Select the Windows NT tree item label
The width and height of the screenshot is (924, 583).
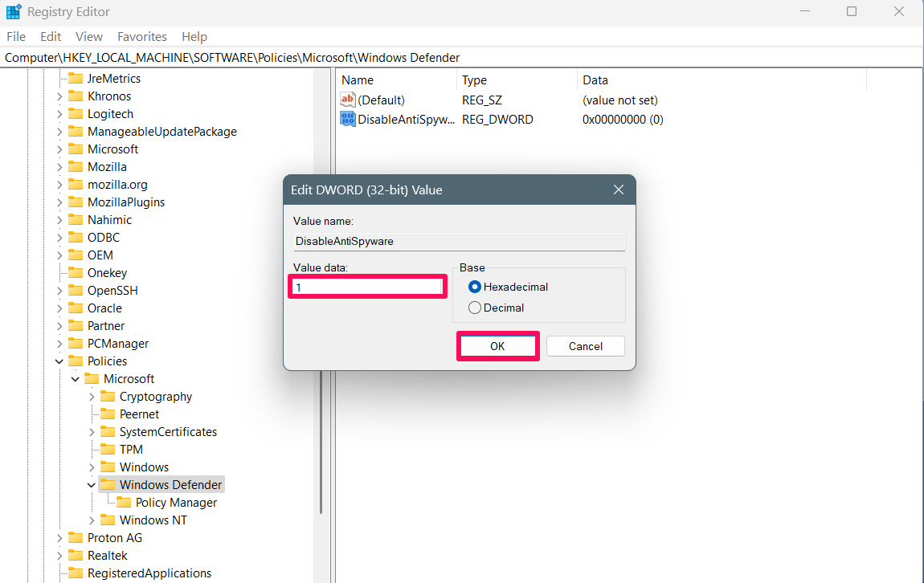153,520
